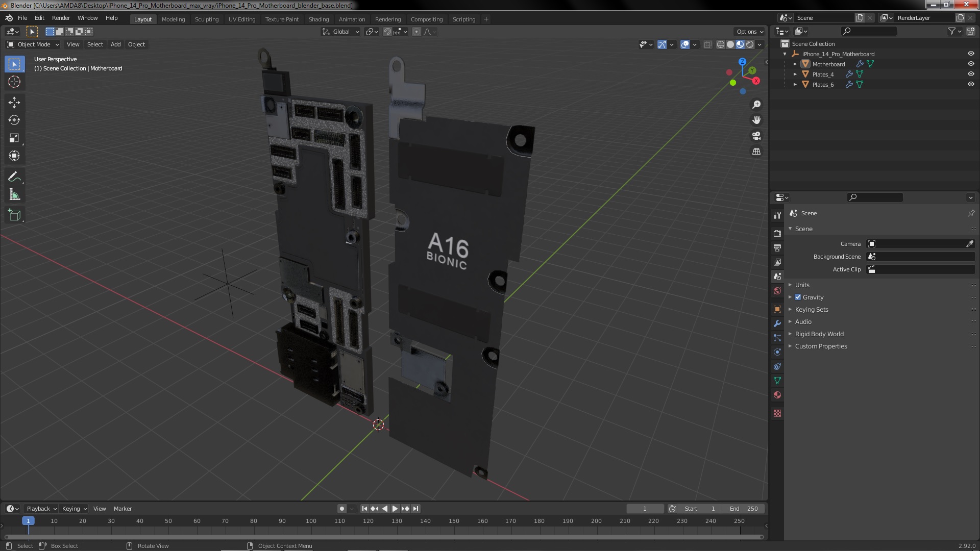
Task: Click the End frame 250 field
Action: point(744,509)
